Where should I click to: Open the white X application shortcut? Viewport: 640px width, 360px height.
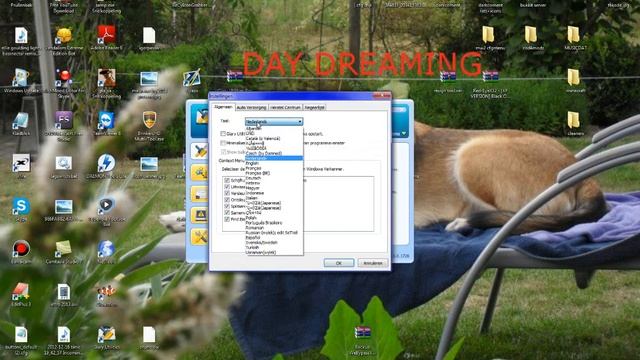click(x=21, y=163)
